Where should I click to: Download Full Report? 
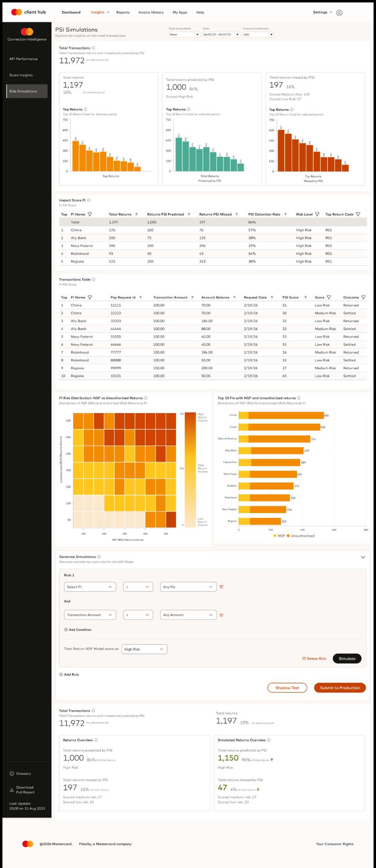(22, 789)
